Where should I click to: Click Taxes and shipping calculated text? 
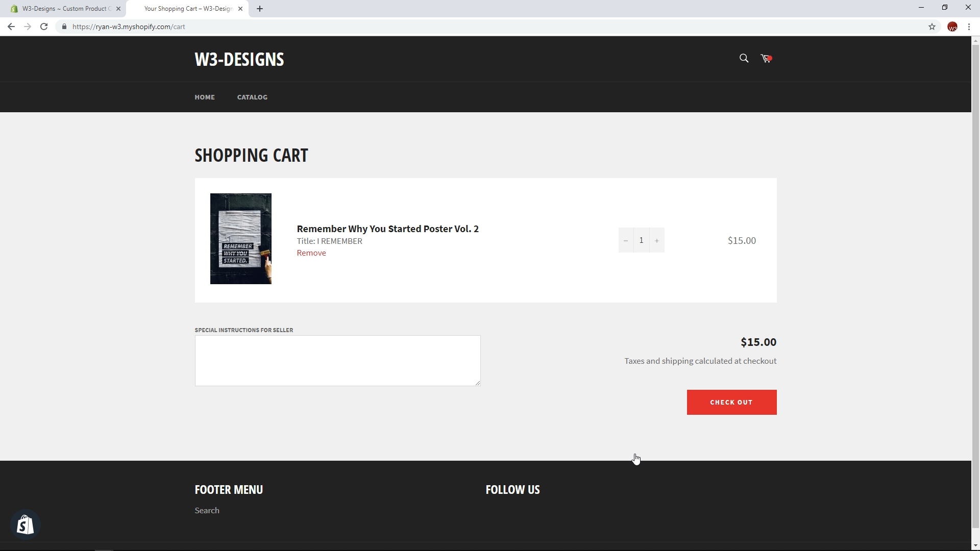coord(700,361)
